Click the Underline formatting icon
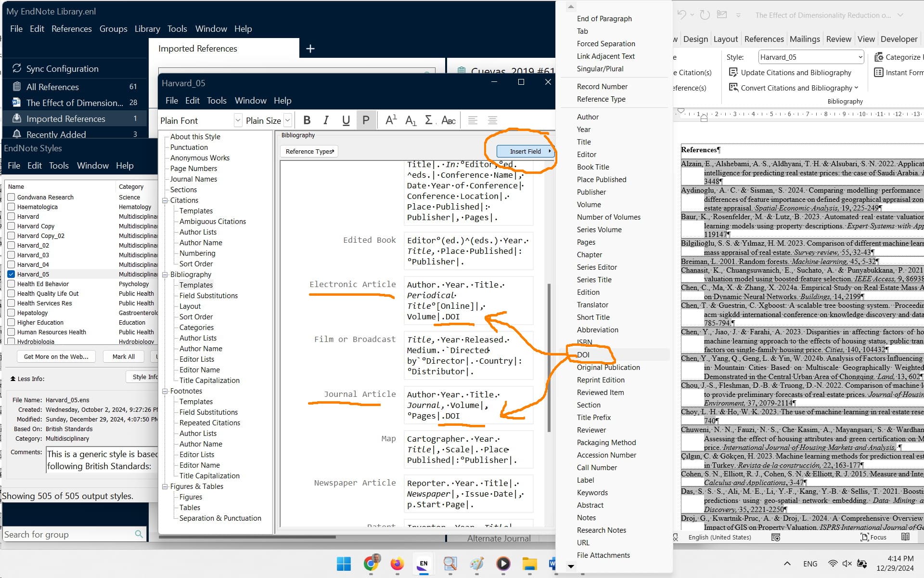Screen dimensions: 924x578 (x=346, y=120)
